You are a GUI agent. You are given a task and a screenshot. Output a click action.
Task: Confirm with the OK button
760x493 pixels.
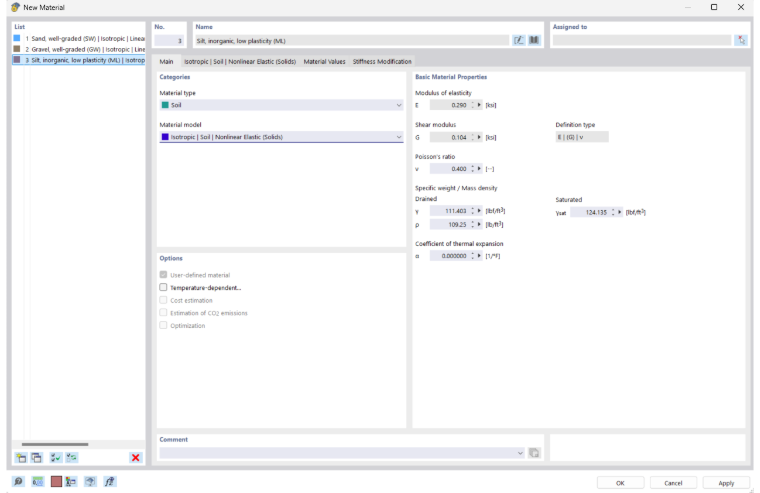click(x=620, y=483)
